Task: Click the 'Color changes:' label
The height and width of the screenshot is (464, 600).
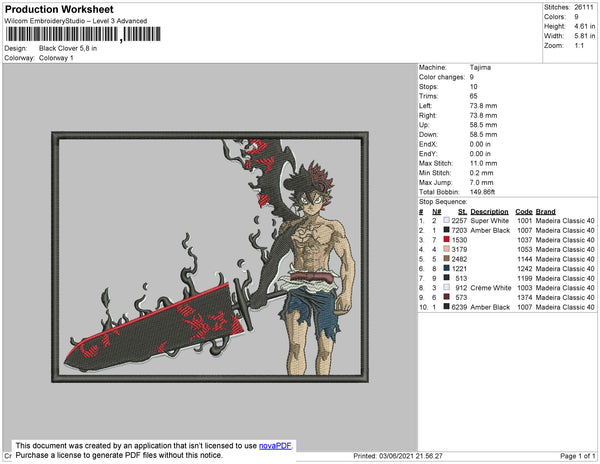Action: [442, 77]
